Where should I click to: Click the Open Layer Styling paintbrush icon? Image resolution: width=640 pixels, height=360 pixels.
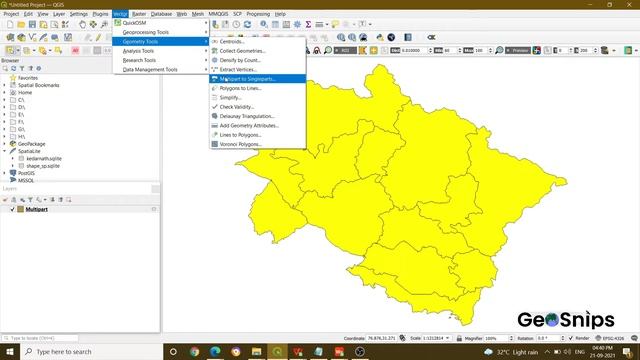[x=5, y=200]
